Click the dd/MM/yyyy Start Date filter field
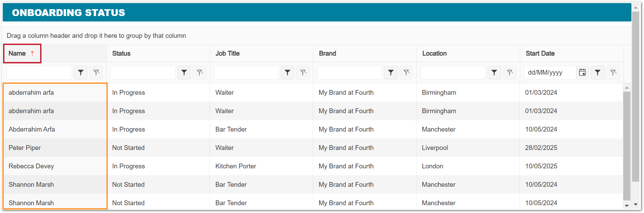Viewport: 644px width, 213px height. (x=550, y=73)
